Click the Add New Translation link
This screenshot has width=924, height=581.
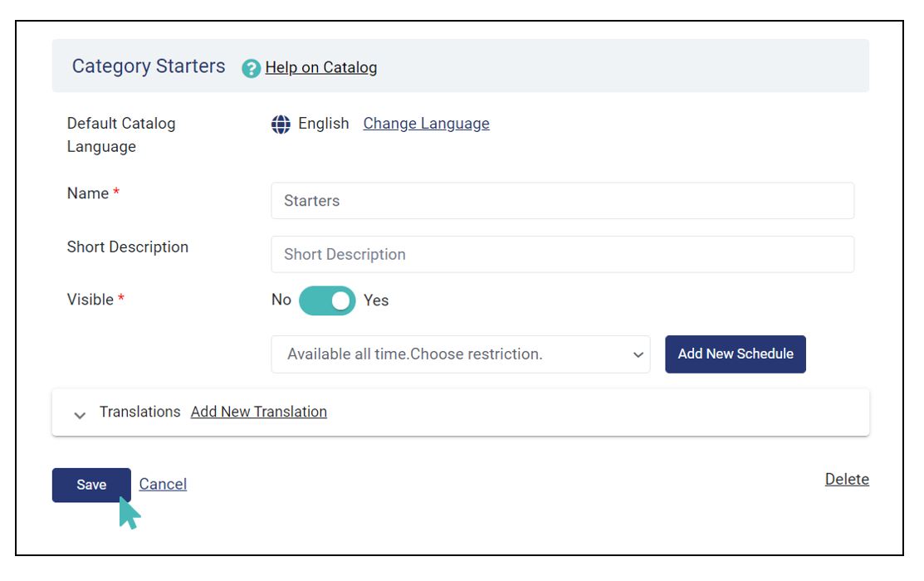pyautogui.click(x=259, y=412)
